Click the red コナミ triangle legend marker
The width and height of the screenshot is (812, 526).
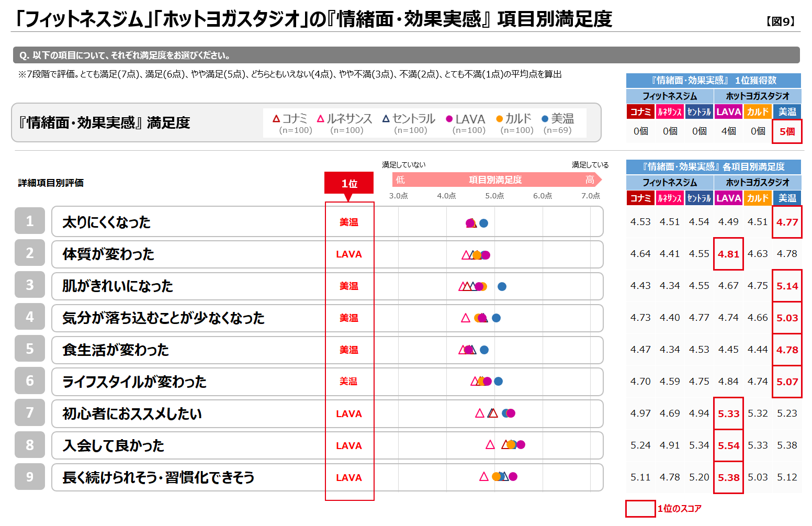[x=276, y=119]
